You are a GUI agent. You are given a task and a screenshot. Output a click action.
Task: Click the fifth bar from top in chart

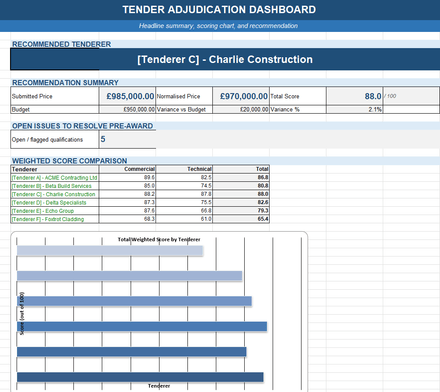[131, 352]
